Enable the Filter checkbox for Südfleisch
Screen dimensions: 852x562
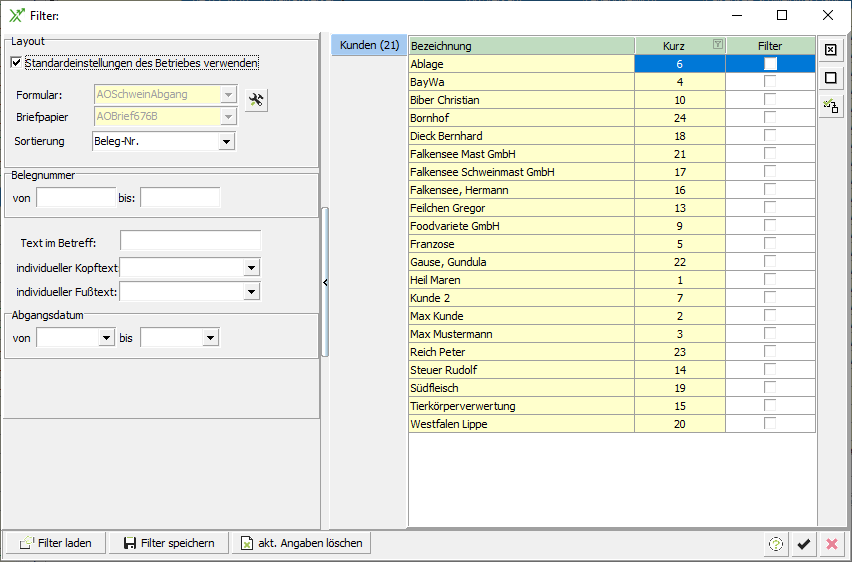tap(770, 388)
